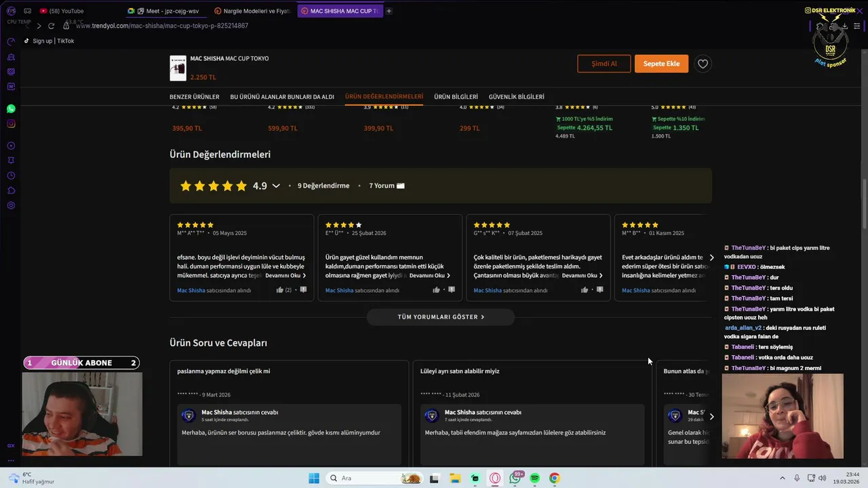Click the 9 Değerlendirme count

323,186
